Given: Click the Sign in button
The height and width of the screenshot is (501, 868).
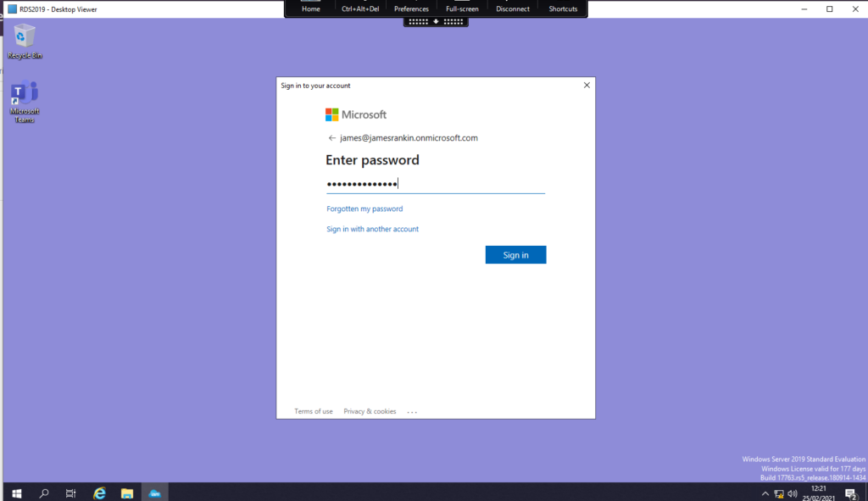Looking at the screenshot, I should click(516, 254).
